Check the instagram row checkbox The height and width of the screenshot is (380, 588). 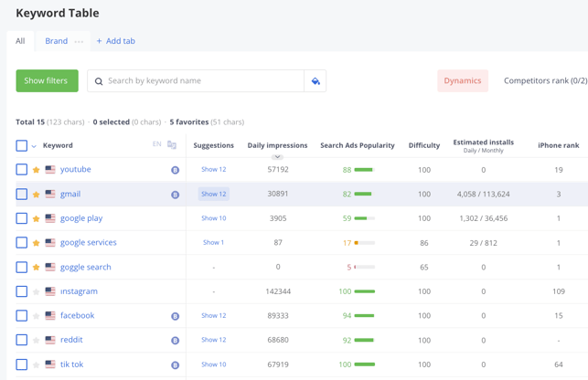pyautogui.click(x=22, y=291)
